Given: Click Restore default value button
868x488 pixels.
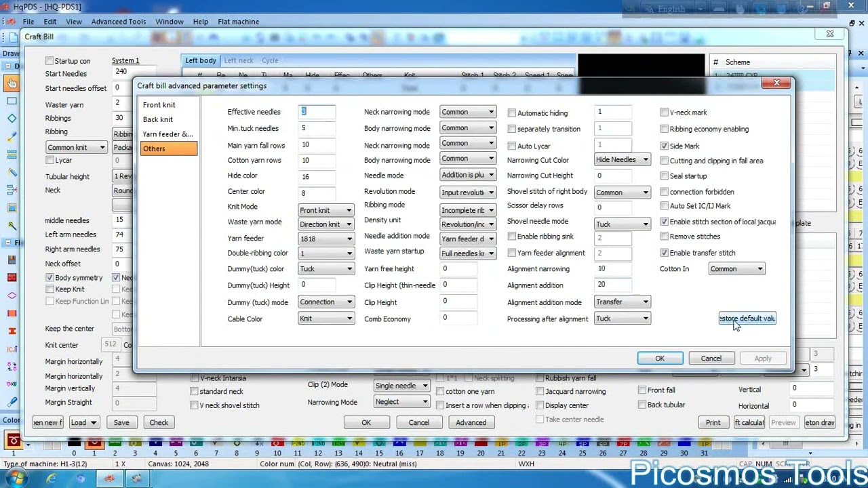Looking at the screenshot, I should click(x=747, y=319).
